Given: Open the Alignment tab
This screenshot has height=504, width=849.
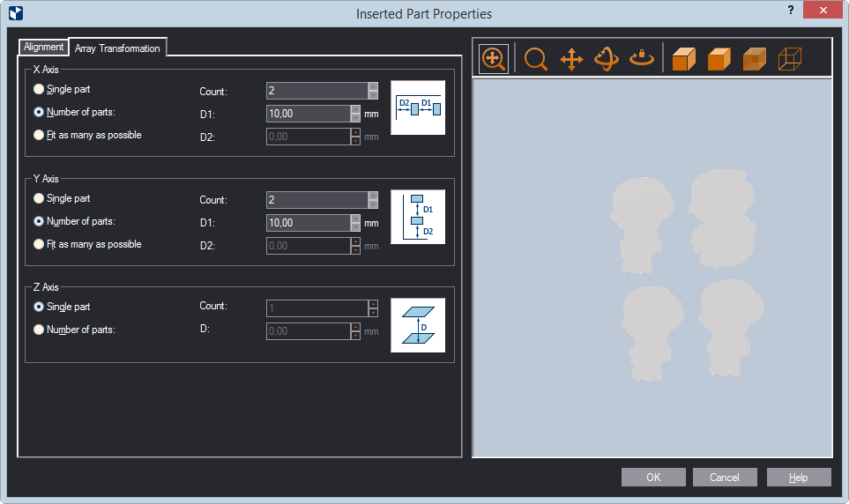Looking at the screenshot, I should coord(43,47).
